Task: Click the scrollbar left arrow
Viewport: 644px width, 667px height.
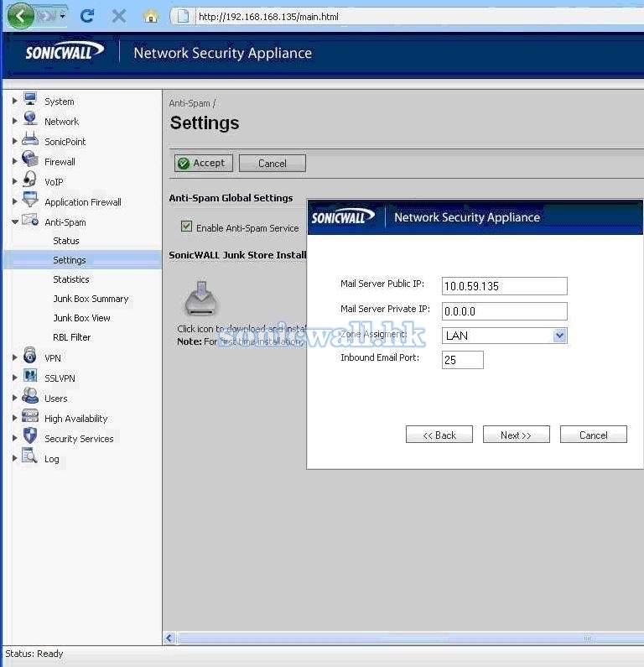Action: 169,638
